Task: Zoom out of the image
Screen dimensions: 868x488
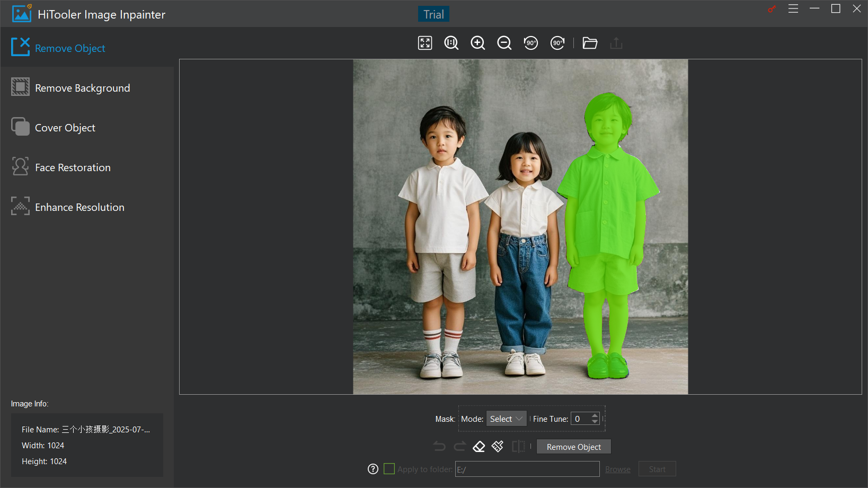Action: point(504,43)
